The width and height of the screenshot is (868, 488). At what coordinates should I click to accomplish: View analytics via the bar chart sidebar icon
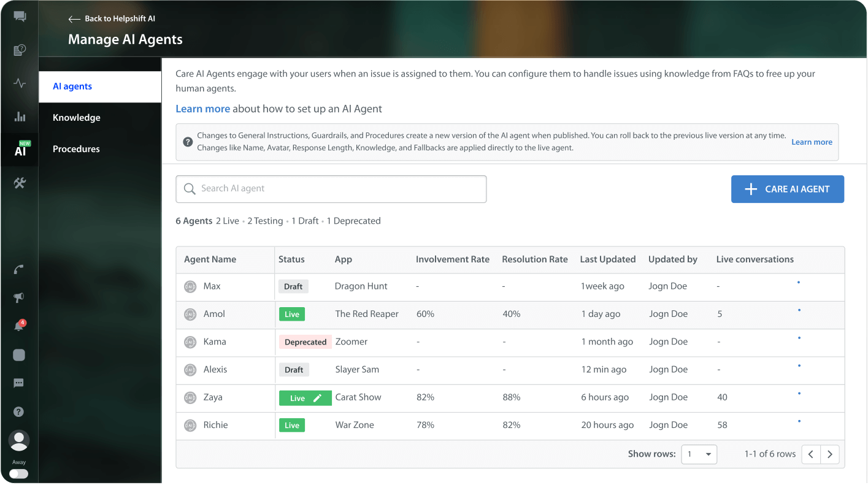19,116
